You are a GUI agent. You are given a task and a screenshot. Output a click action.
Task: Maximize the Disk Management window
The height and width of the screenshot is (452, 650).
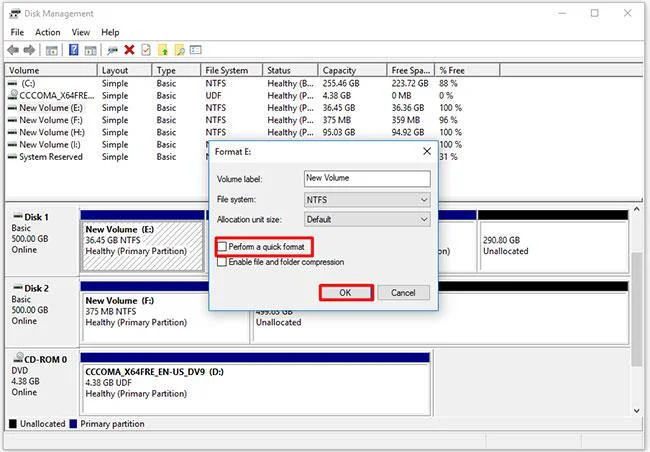[595, 13]
